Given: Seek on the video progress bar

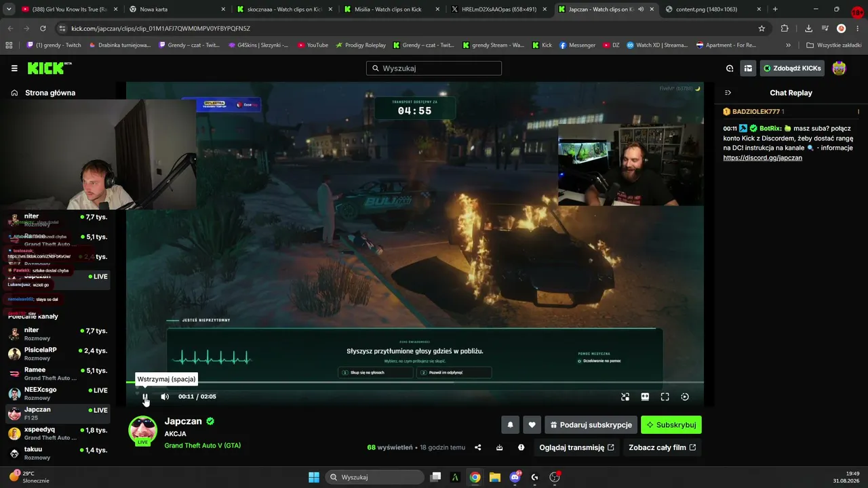Looking at the screenshot, I should pos(415,382).
